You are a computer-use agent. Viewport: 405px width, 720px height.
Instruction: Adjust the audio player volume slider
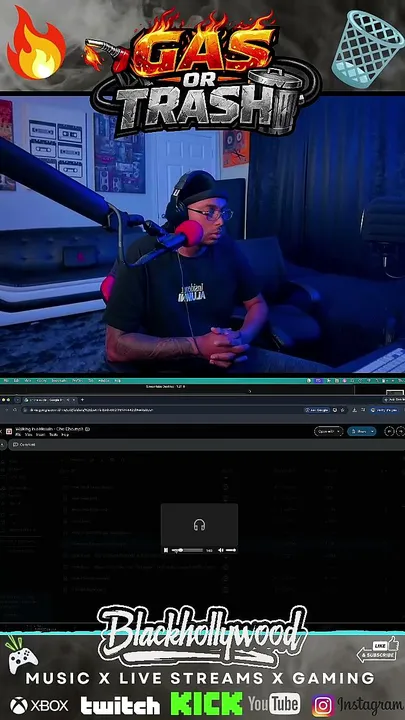click(231, 550)
